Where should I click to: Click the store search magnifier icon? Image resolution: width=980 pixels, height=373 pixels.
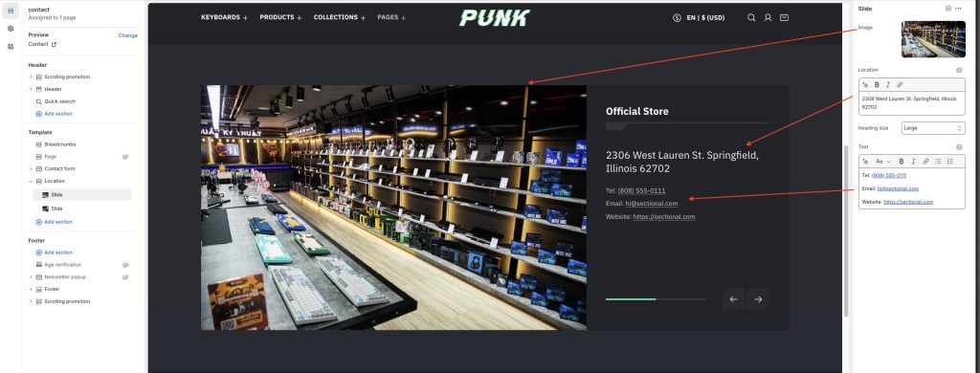click(751, 17)
